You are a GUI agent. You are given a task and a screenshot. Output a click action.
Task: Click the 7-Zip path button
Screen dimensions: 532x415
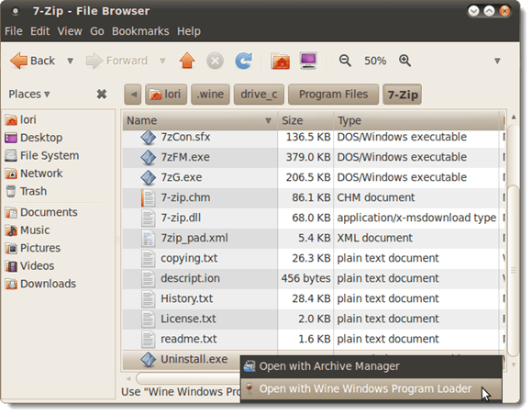pos(403,95)
